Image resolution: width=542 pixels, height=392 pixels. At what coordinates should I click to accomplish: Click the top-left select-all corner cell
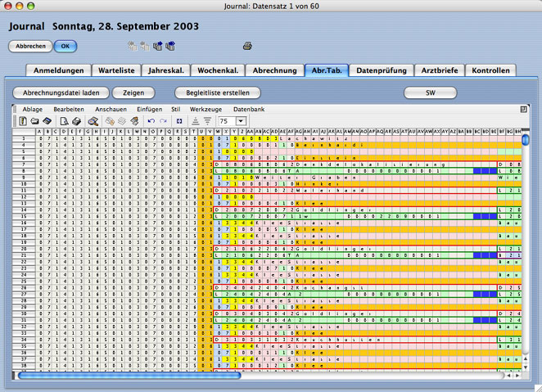[24, 132]
